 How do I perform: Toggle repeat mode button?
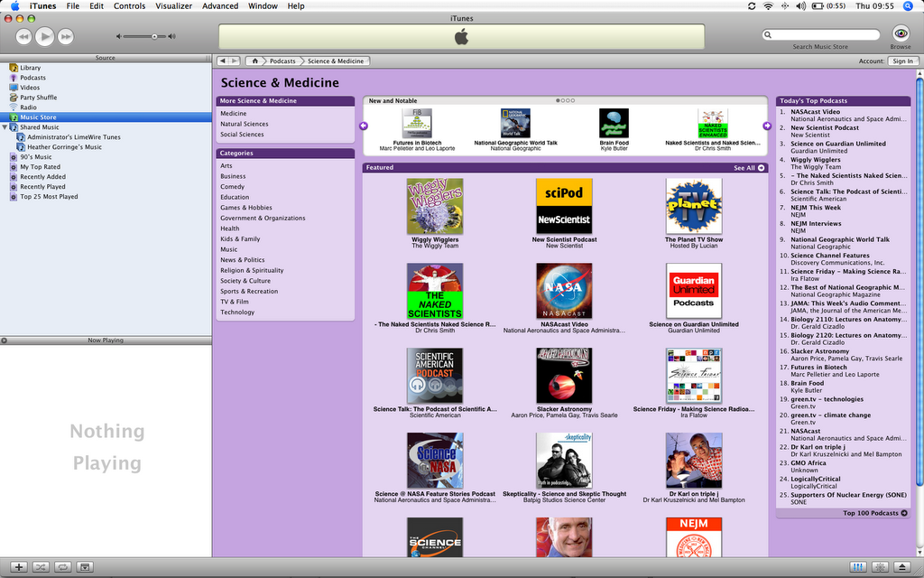pos(62,567)
